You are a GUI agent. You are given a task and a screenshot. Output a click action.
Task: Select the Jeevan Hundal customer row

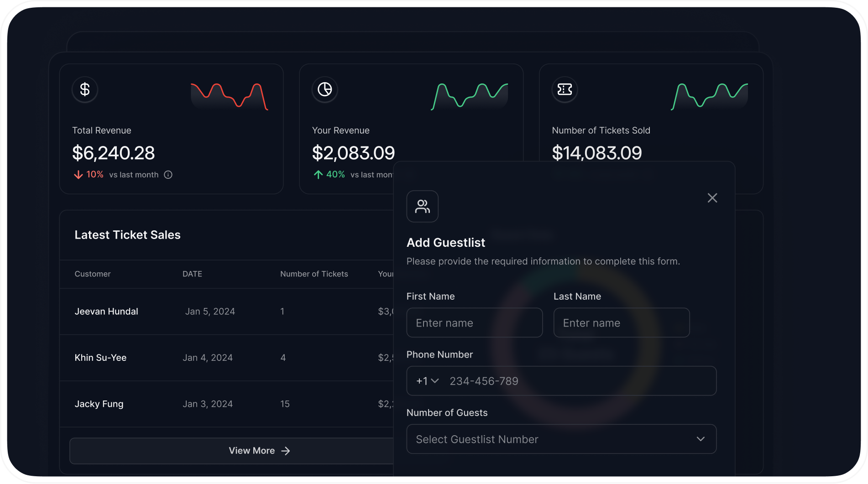(227, 312)
